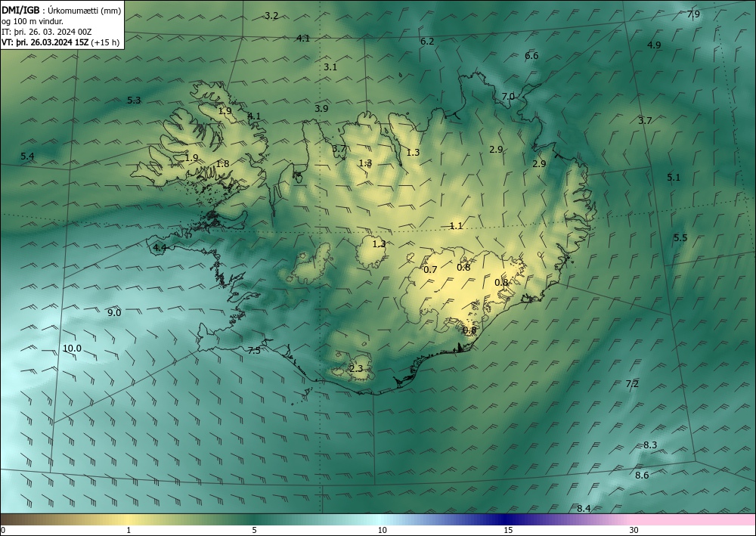Viewport: 756px width, 536px height.
Task: Click the '7.5' value on the coast
Action: click(254, 351)
